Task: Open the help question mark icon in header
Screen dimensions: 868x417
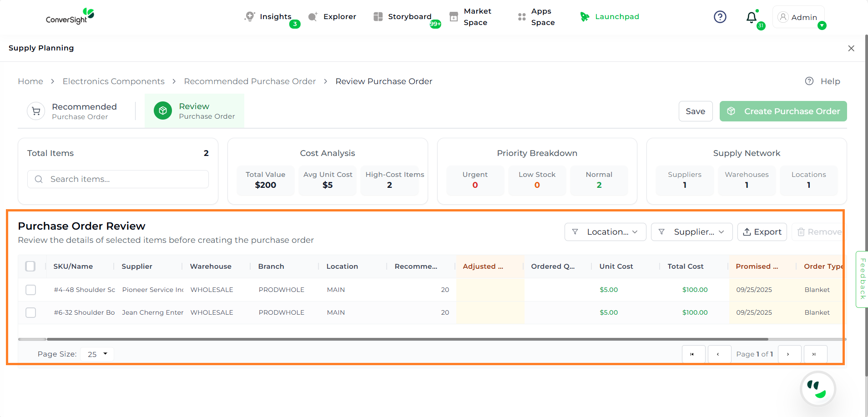Action: [x=720, y=17]
